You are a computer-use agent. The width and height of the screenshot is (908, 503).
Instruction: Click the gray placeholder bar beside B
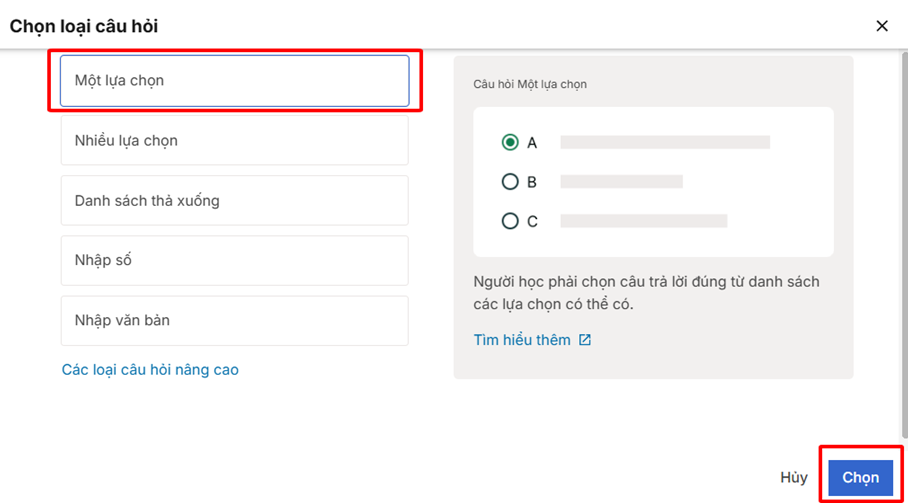(621, 182)
